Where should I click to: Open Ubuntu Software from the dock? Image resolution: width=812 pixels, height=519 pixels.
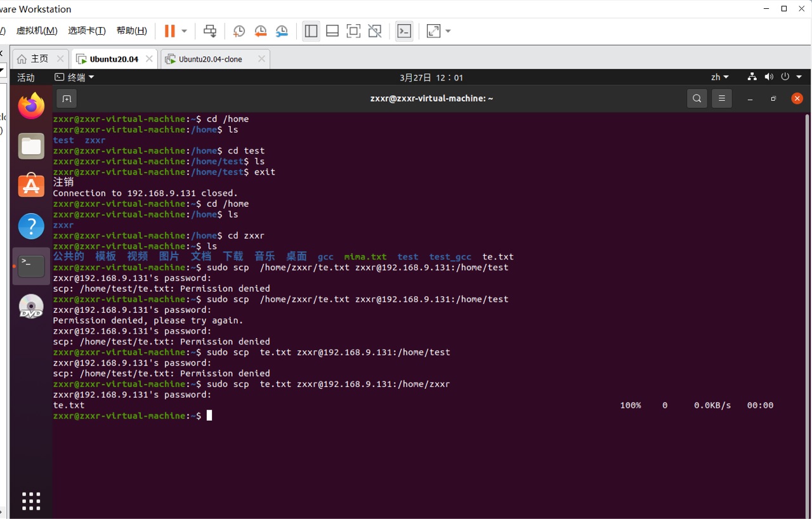pos(31,185)
